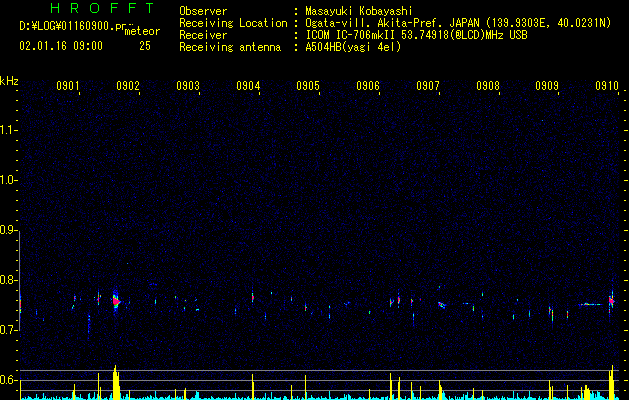Image resolution: width=629 pixels, height=400 pixels.
Task: Select receiver value ICOM IC-706mkII 53.74918 MHz USB
Action: click(416, 35)
